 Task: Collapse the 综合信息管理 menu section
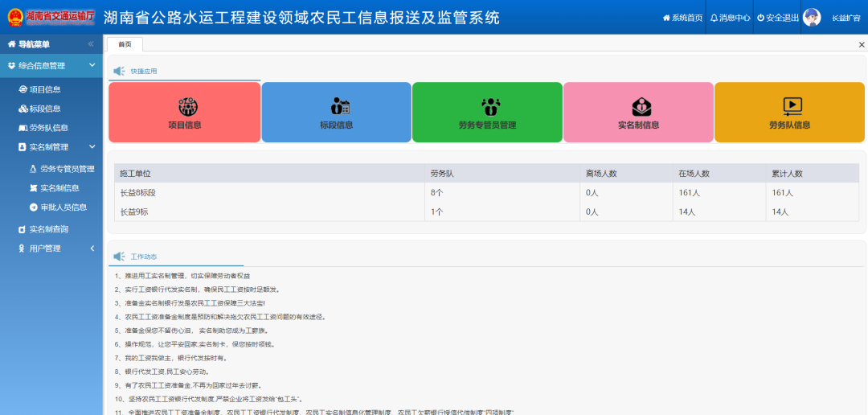(92, 65)
